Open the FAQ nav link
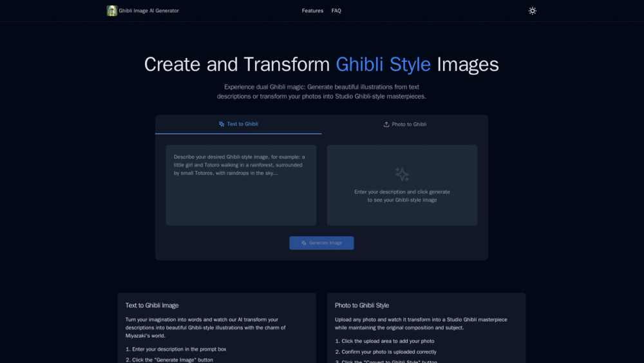Image resolution: width=644 pixels, height=363 pixels. coord(336,11)
